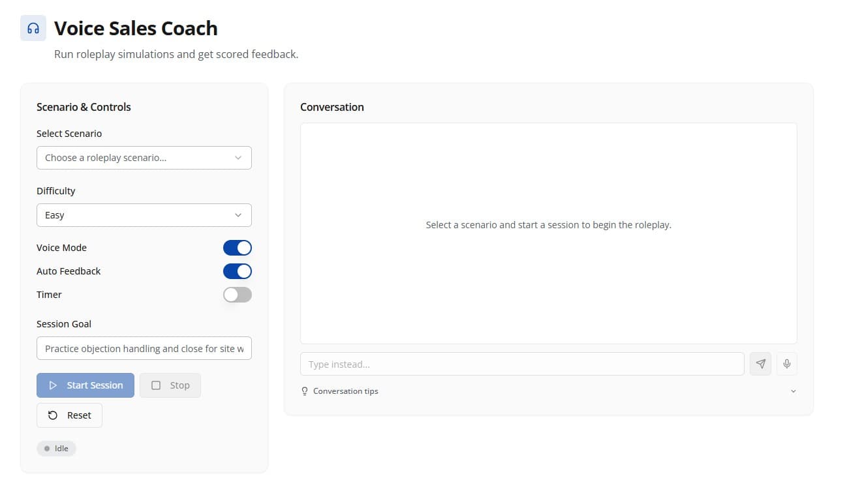
Task: Click inside the Session Goal field
Action: (x=144, y=348)
